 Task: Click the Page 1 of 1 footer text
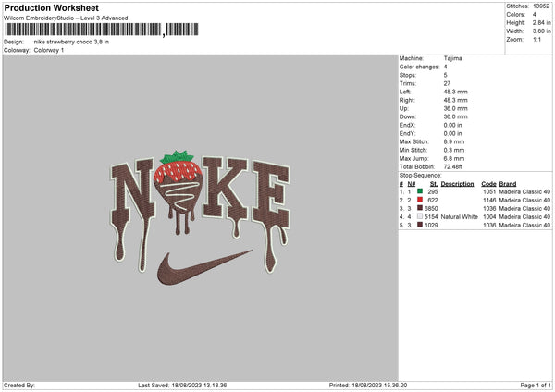[x=536, y=385]
